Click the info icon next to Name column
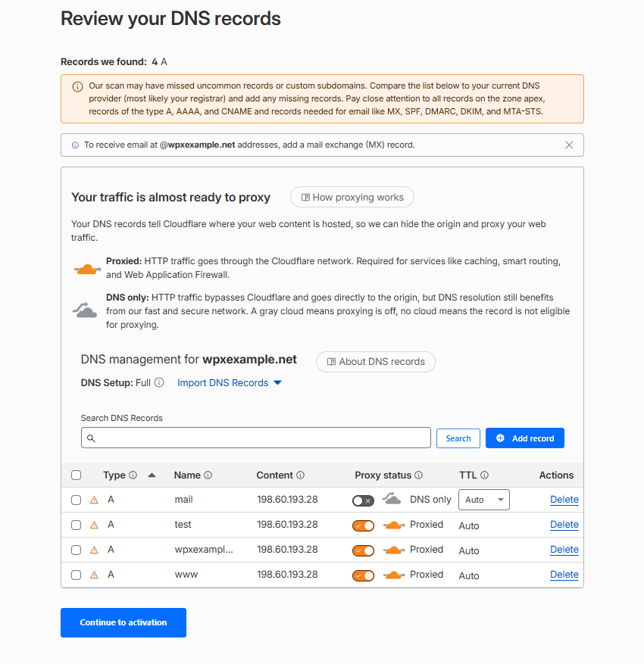Screen dimensions: 644x664 (x=208, y=475)
